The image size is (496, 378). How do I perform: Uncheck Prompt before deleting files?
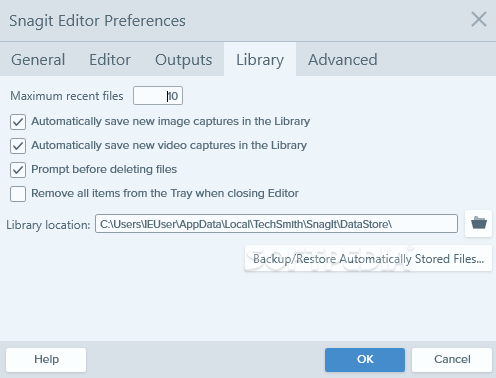tap(18, 170)
